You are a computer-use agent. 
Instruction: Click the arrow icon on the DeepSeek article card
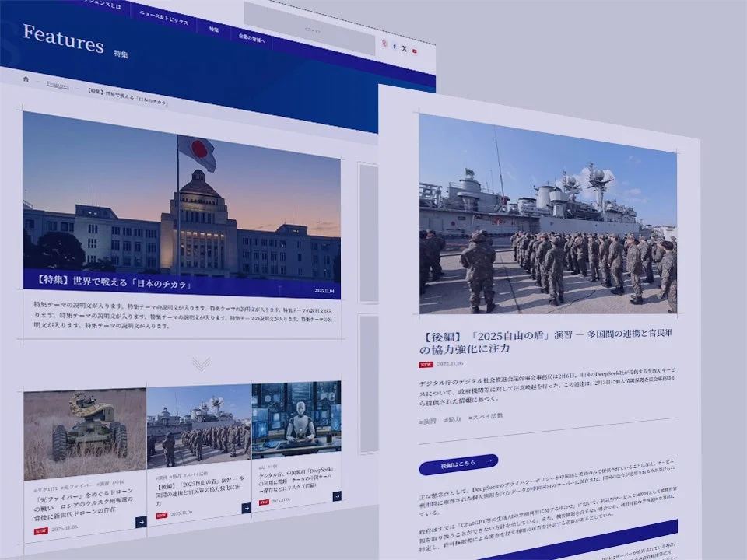pyautogui.click(x=335, y=495)
